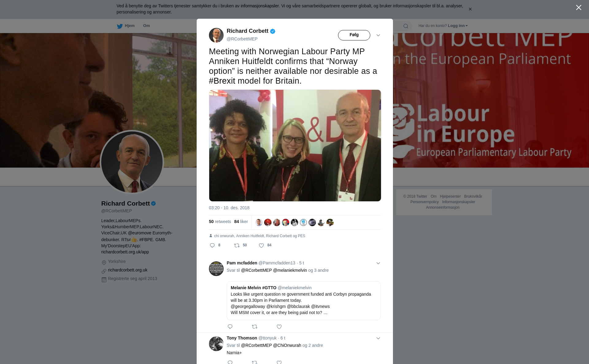
Task: Expand options for Pam mcfadden's reply
Action: pyautogui.click(x=378, y=263)
